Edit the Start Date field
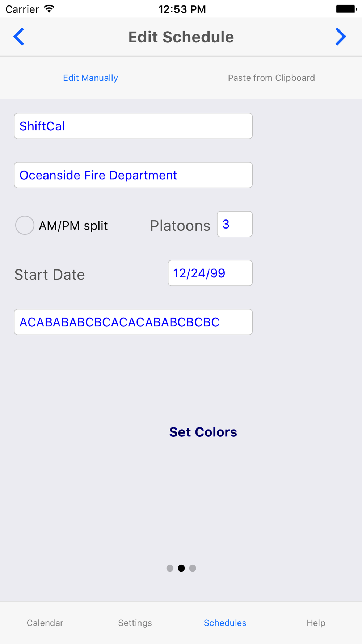This screenshot has width=362, height=644. pyautogui.click(x=210, y=273)
